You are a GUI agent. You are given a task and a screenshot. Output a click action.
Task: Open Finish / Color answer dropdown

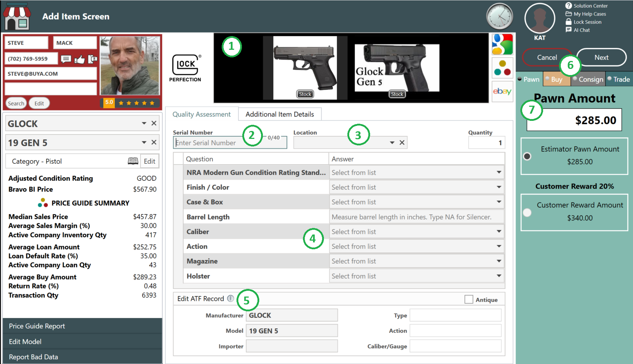tap(417, 187)
